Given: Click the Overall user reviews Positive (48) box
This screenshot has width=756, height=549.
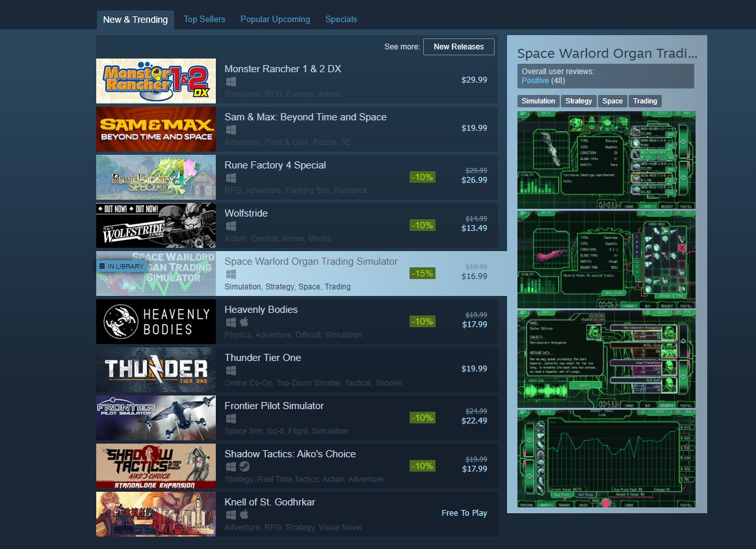Looking at the screenshot, I should pyautogui.click(x=606, y=76).
